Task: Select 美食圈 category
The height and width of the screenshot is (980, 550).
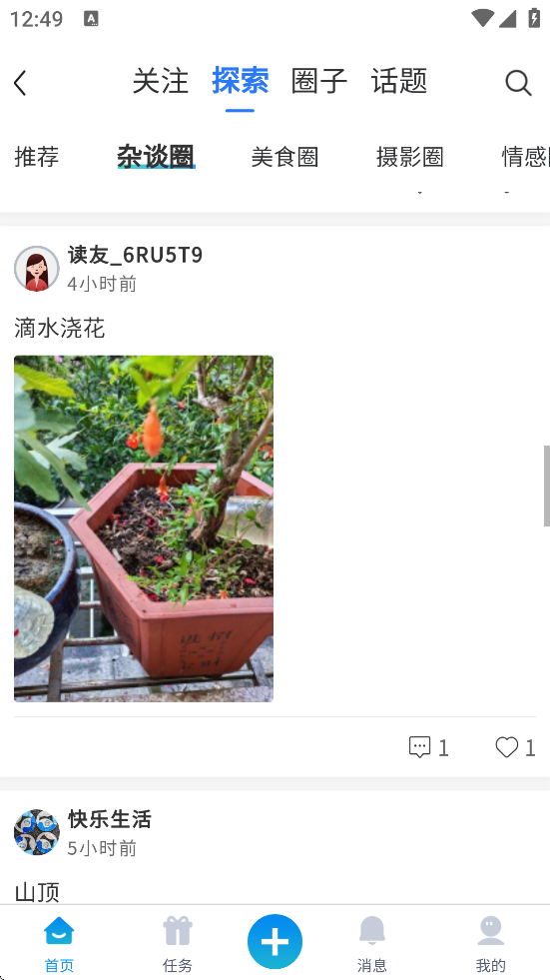Action: coord(284,156)
